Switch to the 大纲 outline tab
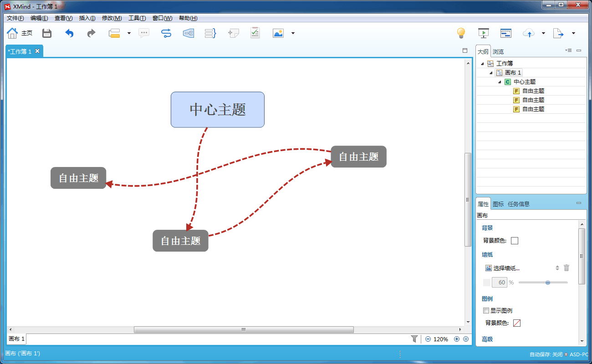Image resolution: width=592 pixels, height=364 pixels. [x=483, y=51]
